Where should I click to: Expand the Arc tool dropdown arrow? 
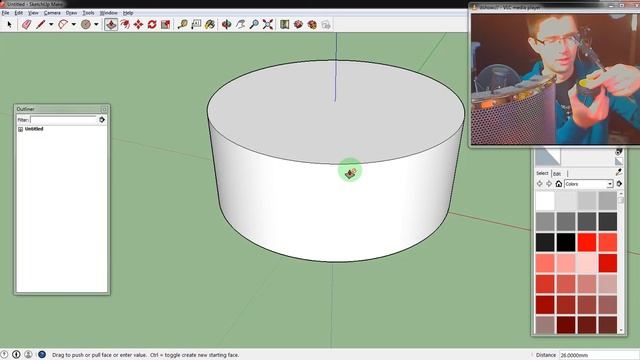click(74, 24)
